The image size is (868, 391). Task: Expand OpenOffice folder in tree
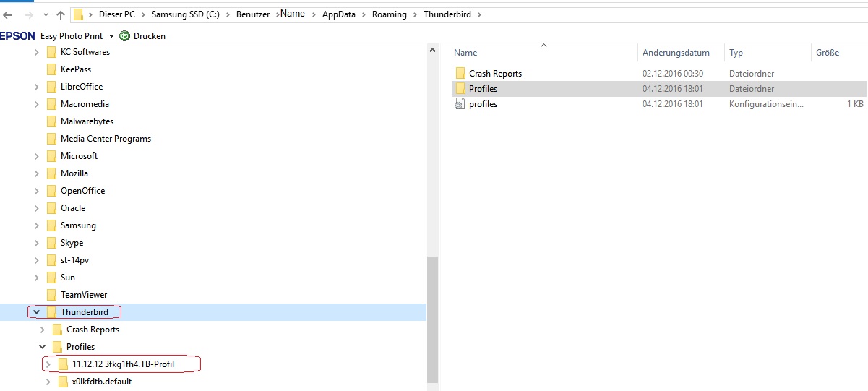(x=37, y=191)
